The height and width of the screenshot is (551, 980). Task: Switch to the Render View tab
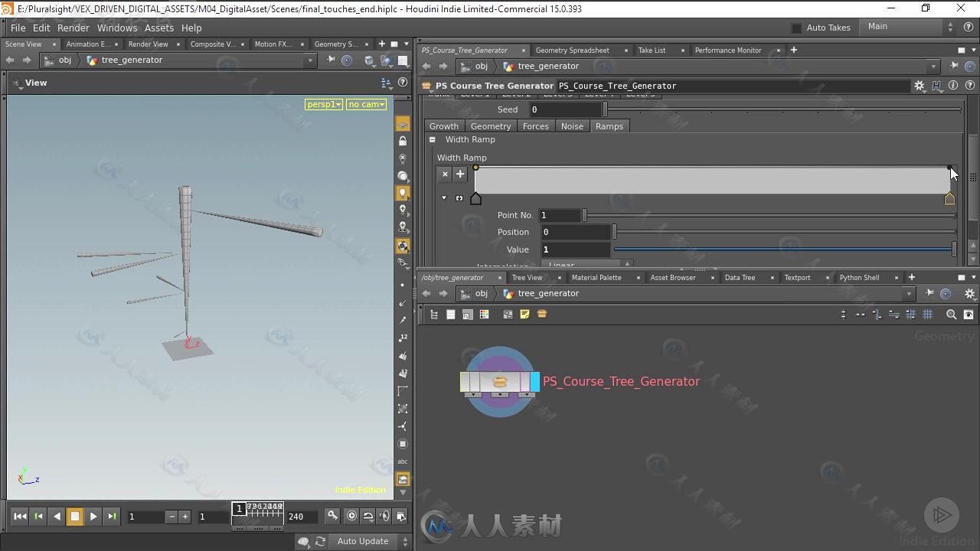click(149, 44)
